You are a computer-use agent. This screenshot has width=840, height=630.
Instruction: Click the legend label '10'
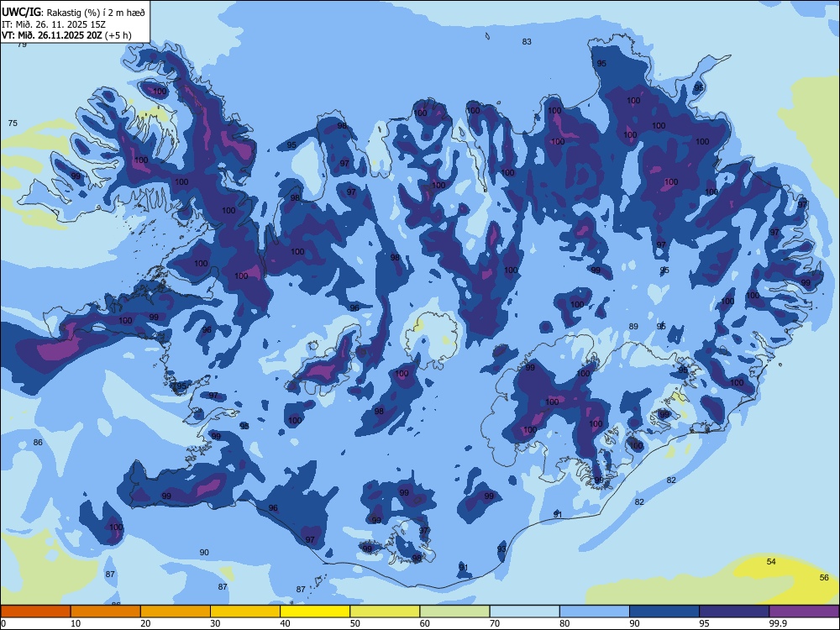tap(76, 623)
